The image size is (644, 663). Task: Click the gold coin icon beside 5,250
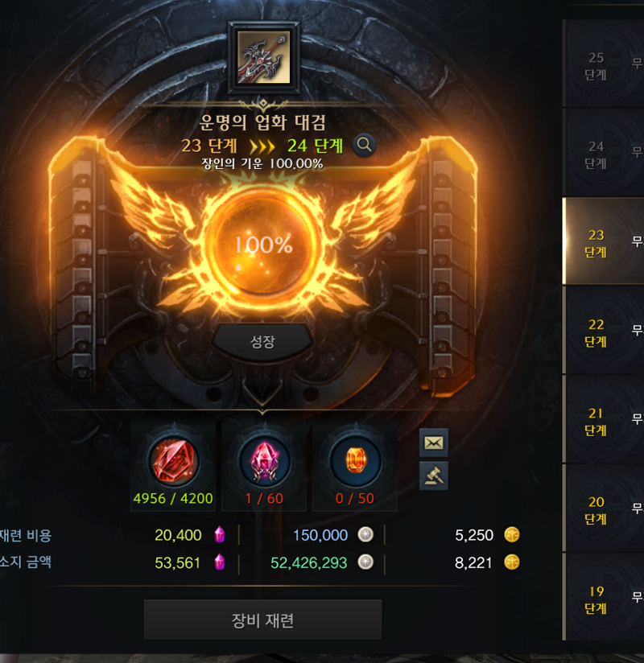coord(511,535)
